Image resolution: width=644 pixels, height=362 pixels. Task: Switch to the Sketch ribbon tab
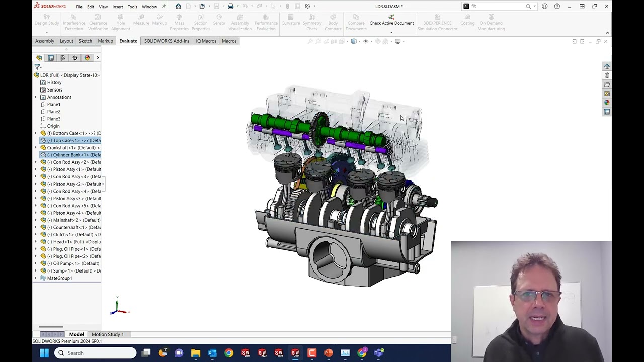85,41
